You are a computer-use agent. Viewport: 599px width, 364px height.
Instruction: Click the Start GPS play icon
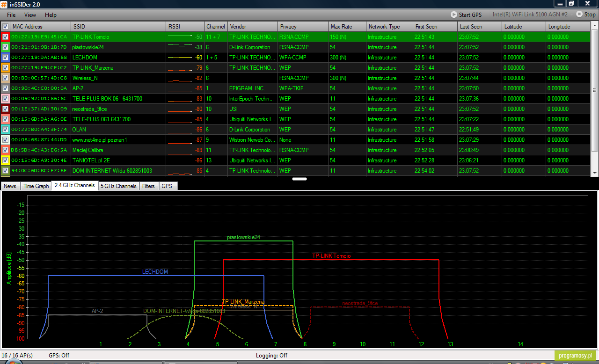coord(454,15)
